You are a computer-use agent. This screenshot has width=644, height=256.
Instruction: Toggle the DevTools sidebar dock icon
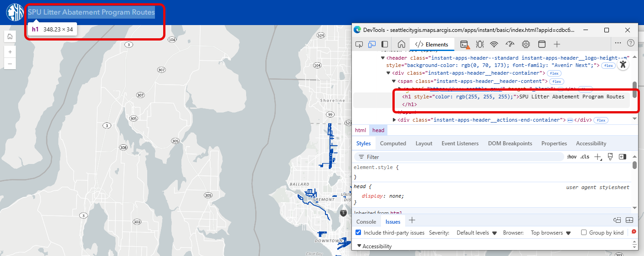pyautogui.click(x=385, y=44)
